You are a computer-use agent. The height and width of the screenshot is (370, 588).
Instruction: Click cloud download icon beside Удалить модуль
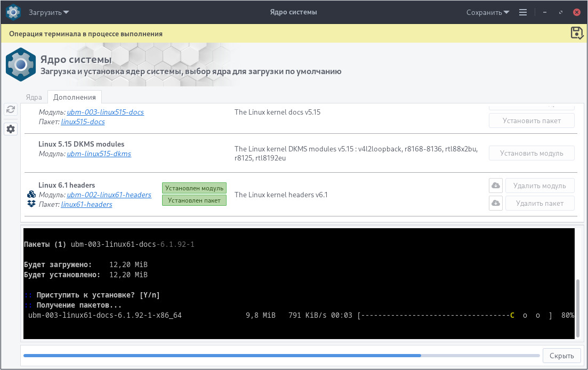click(496, 186)
